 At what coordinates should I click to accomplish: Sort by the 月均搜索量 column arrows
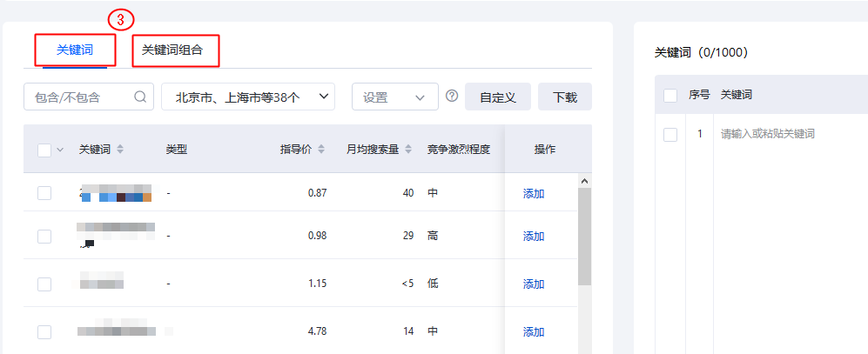click(408, 150)
